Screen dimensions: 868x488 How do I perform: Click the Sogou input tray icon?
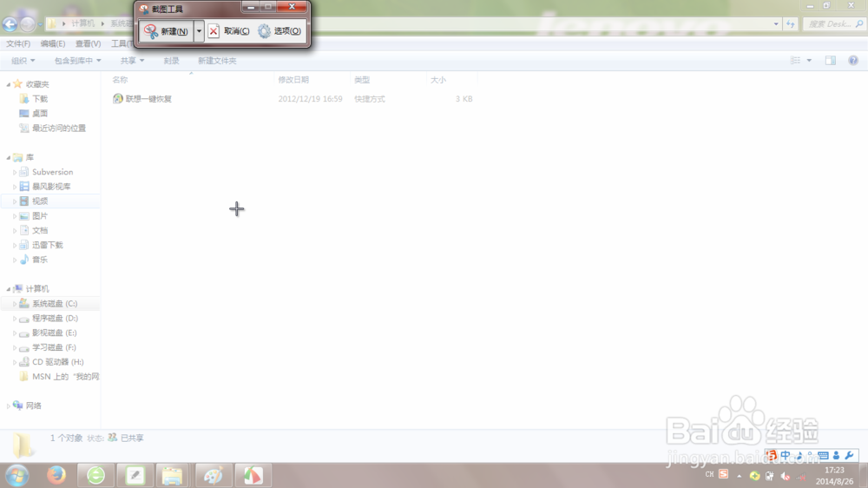coord(724,474)
